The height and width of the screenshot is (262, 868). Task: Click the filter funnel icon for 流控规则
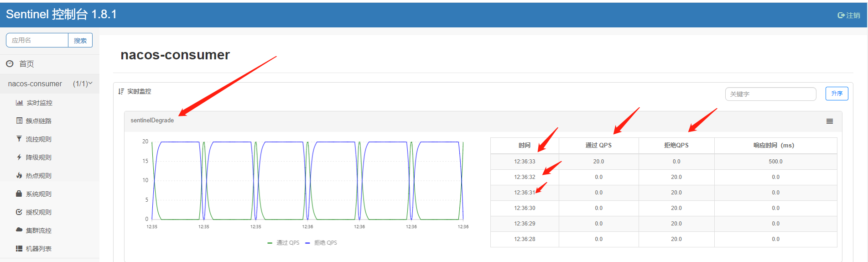(19, 139)
